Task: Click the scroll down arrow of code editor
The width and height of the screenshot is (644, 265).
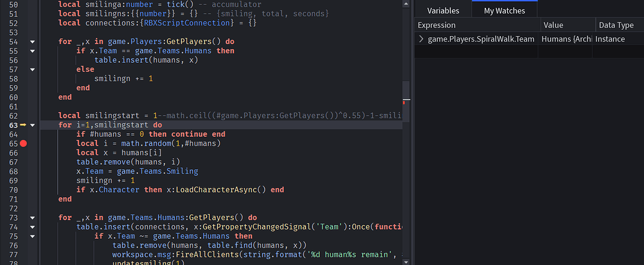Action: pos(406,261)
